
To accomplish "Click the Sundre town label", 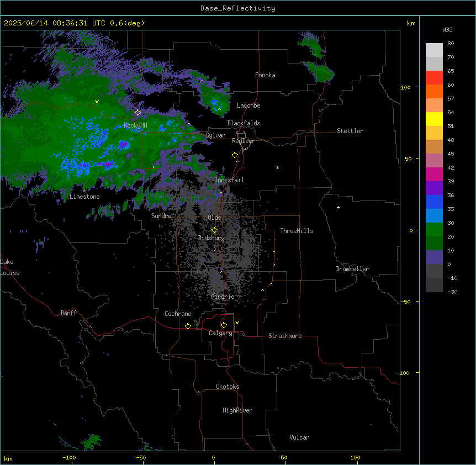I will [x=161, y=216].
